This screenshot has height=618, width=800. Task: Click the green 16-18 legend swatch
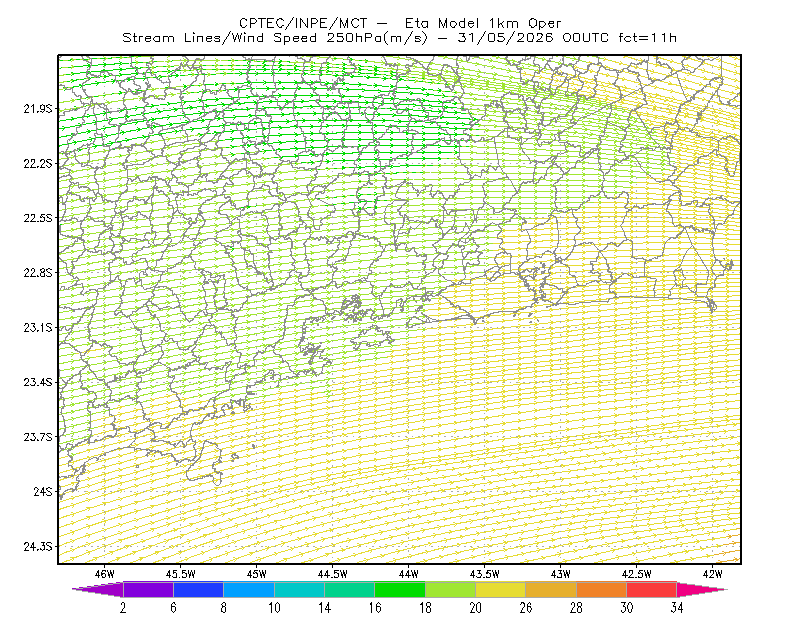400,589
